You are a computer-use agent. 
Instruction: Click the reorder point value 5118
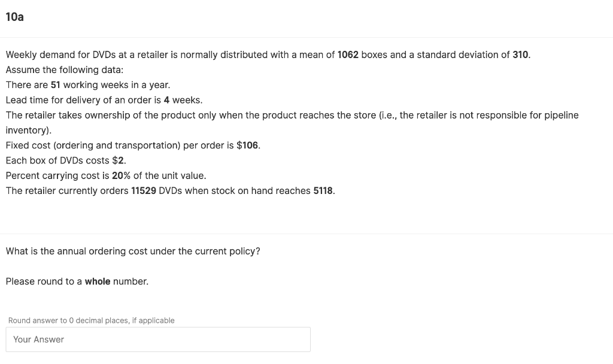(322, 190)
